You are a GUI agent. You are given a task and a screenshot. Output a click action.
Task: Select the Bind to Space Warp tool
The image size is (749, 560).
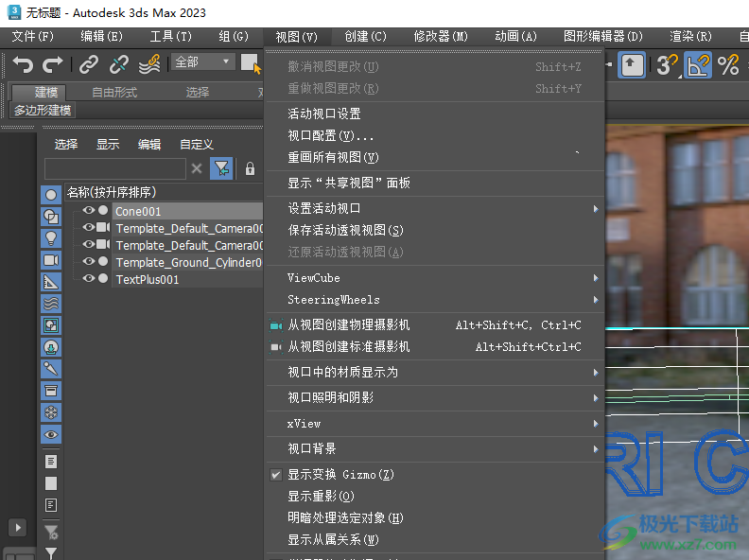[x=149, y=64]
